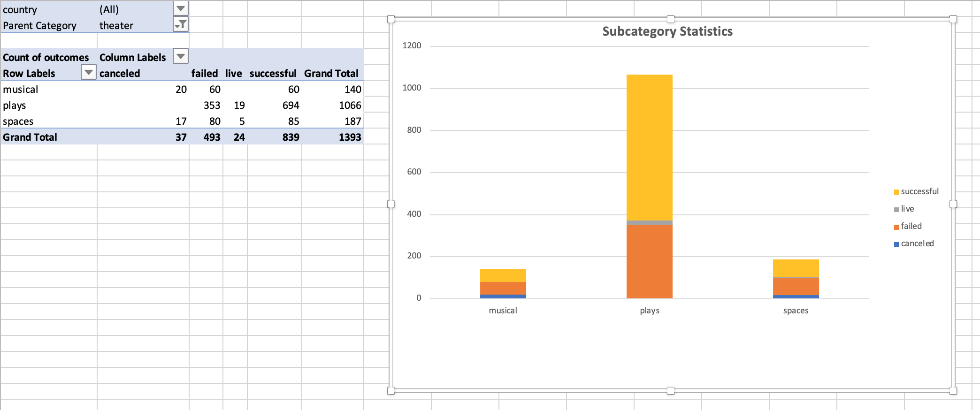Select the yellow successful segment of plays bar
The width and height of the screenshot is (980, 410).
coord(650,147)
